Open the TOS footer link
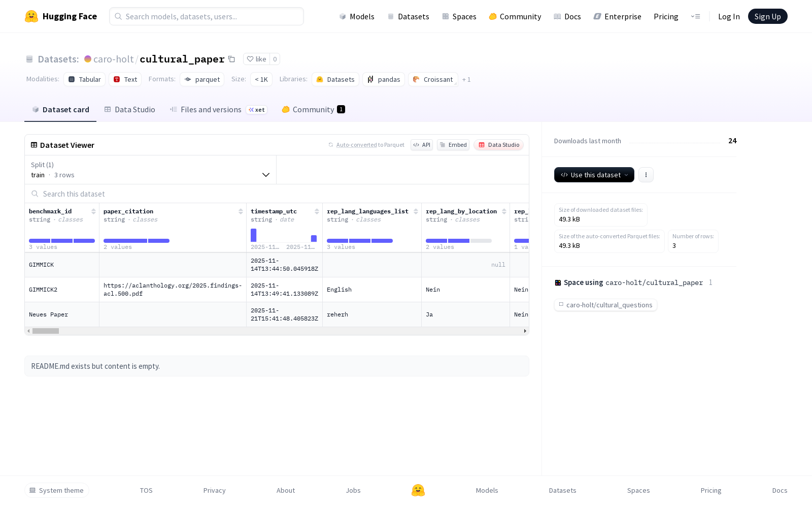The width and height of the screenshot is (812, 508). (146, 490)
